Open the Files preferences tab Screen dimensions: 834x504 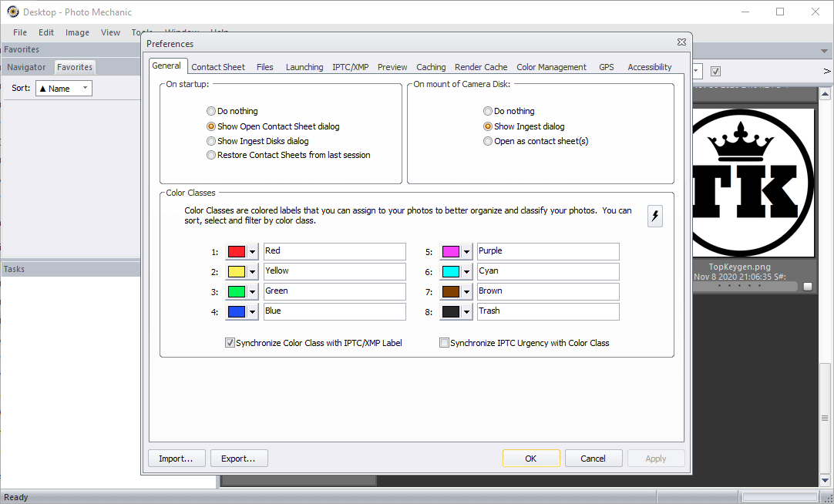pos(265,67)
